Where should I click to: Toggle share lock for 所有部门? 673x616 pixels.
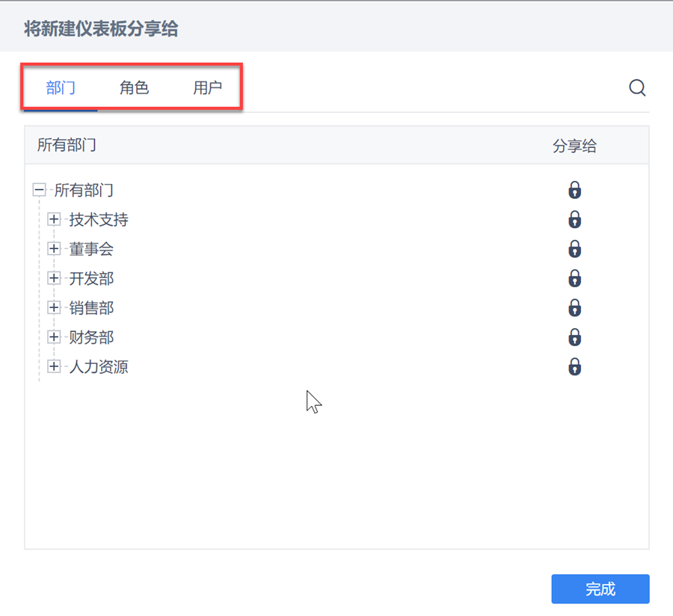pyautogui.click(x=574, y=190)
